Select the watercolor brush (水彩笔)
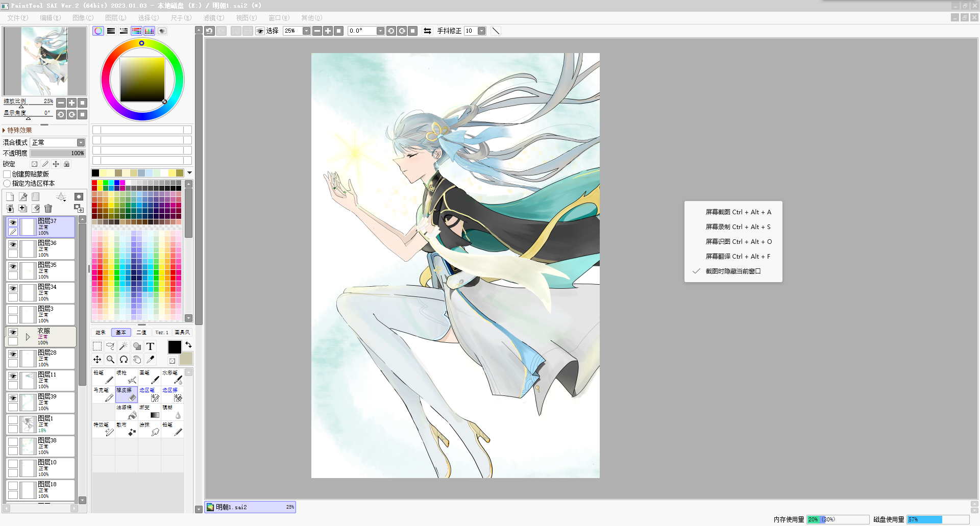The height and width of the screenshot is (526, 980). [172, 378]
